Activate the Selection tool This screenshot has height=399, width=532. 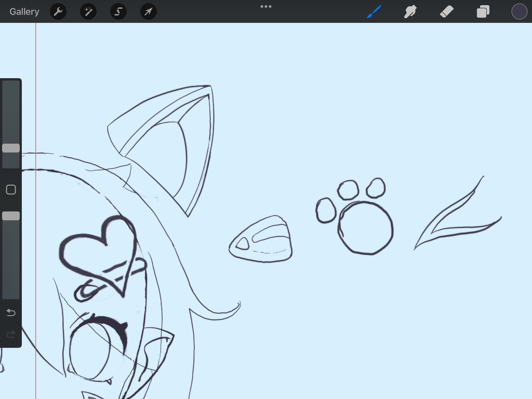tap(118, 11)
